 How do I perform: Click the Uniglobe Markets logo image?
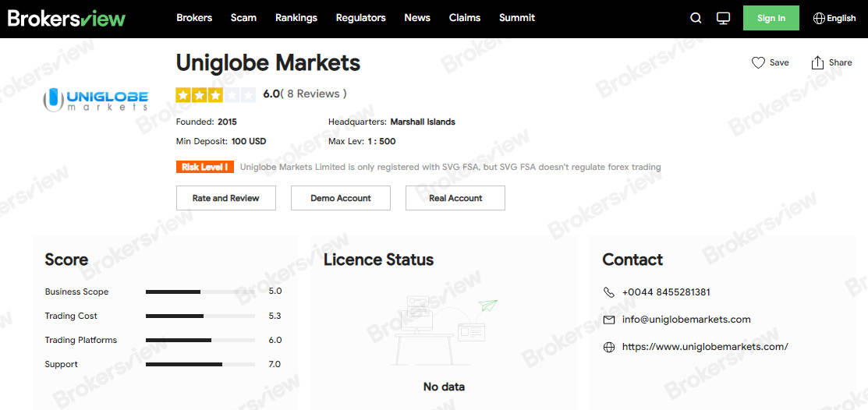pos(96,100)
